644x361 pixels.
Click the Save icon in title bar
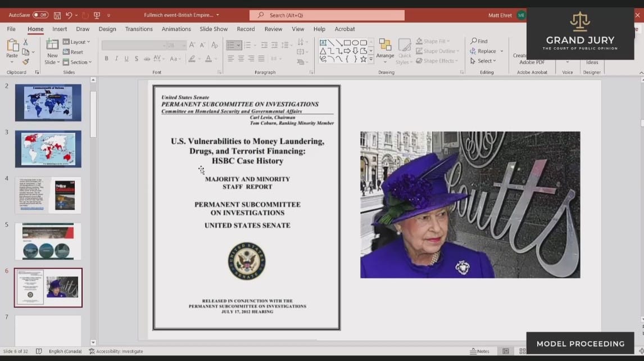tap(57, 15)
